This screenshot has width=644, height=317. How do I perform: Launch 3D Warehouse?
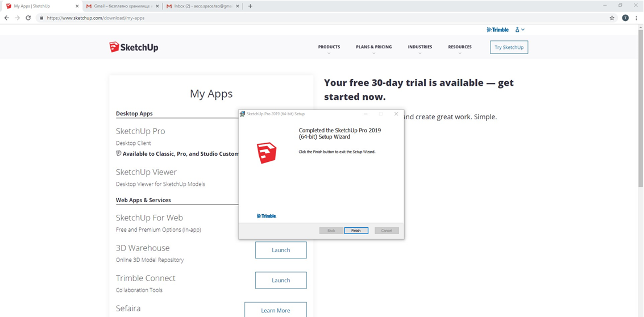pyautogui.click(x=281, y=250)
